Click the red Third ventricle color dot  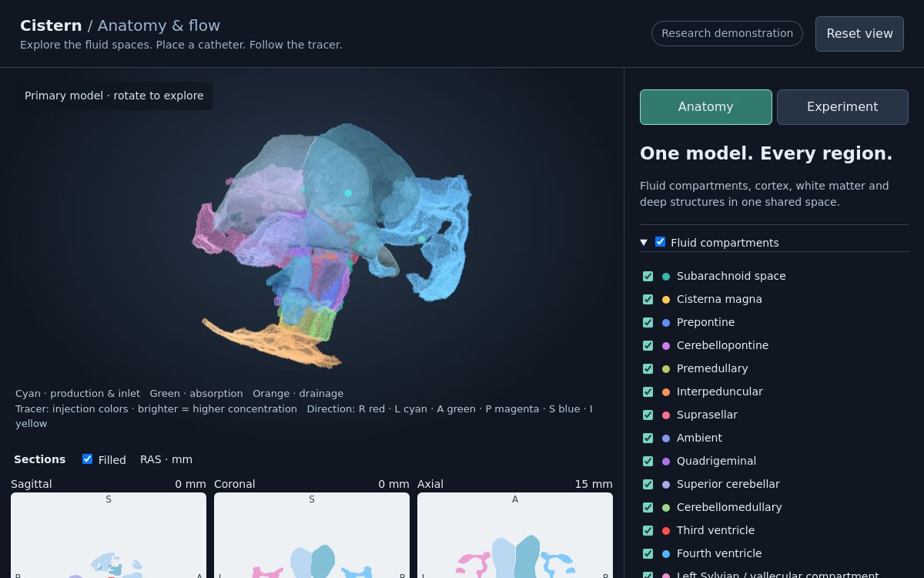point(666,531)
